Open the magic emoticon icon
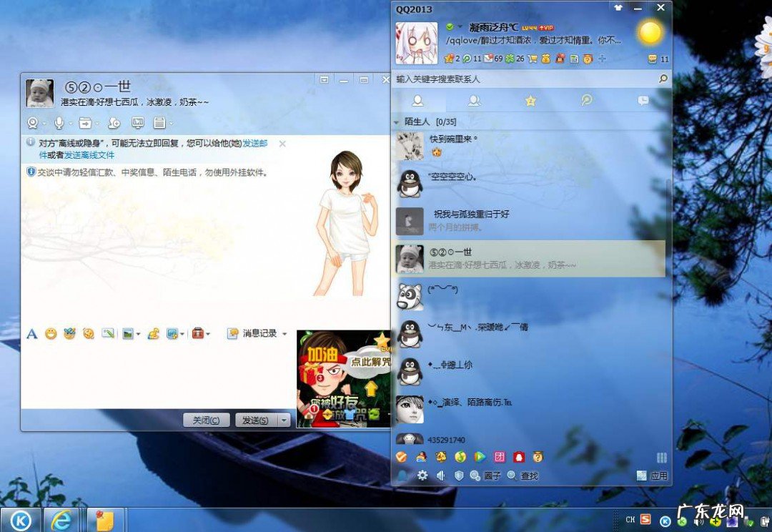 pyautogui.click(x=71, y=333)
